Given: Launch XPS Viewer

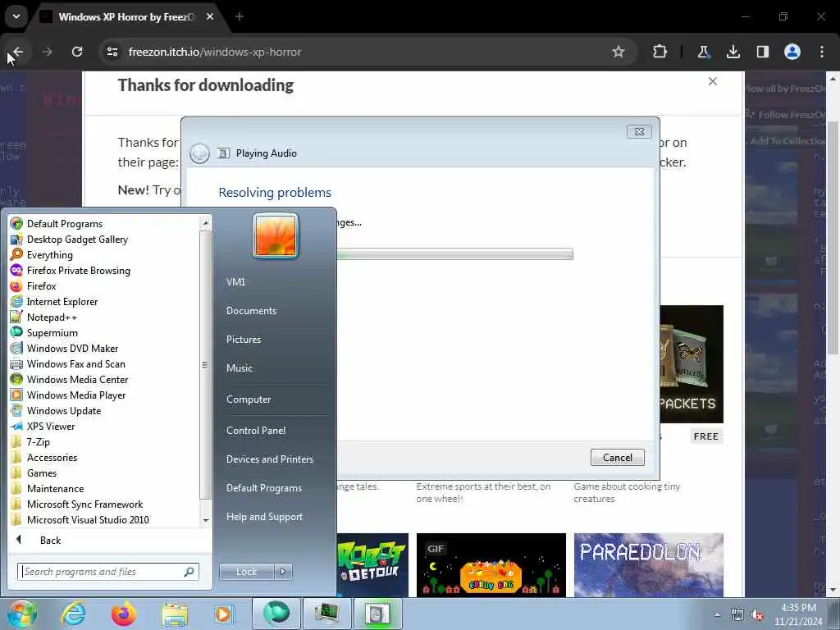Looking at the screenshot, I should [x=51, y=426].
